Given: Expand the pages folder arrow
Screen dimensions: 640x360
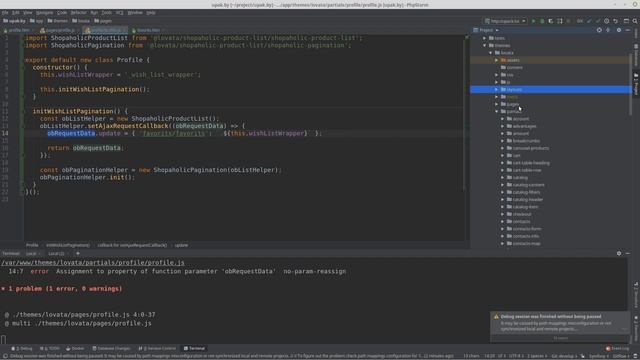Looking at the screenshot, I should (497, 104).
